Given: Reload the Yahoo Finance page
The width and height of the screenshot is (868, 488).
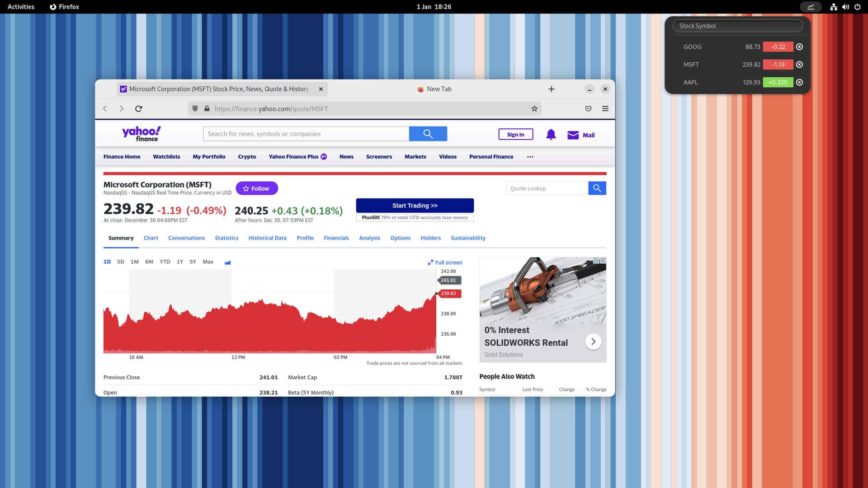Looking at the screenshot, I should 139,108.
